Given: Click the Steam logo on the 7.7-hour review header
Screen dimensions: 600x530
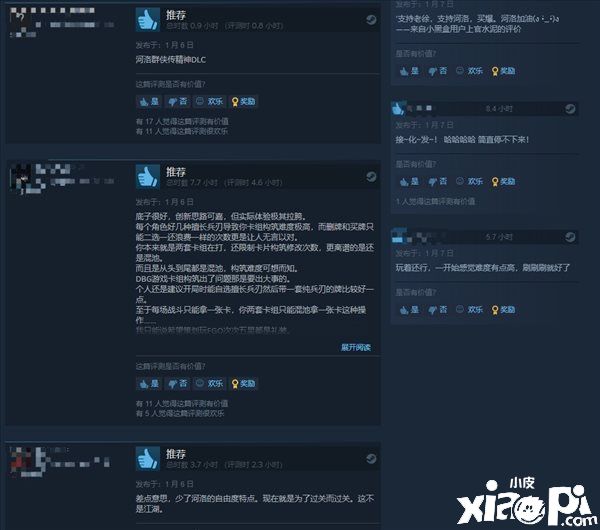Looking at the screenshot, I should coord(371,176).
